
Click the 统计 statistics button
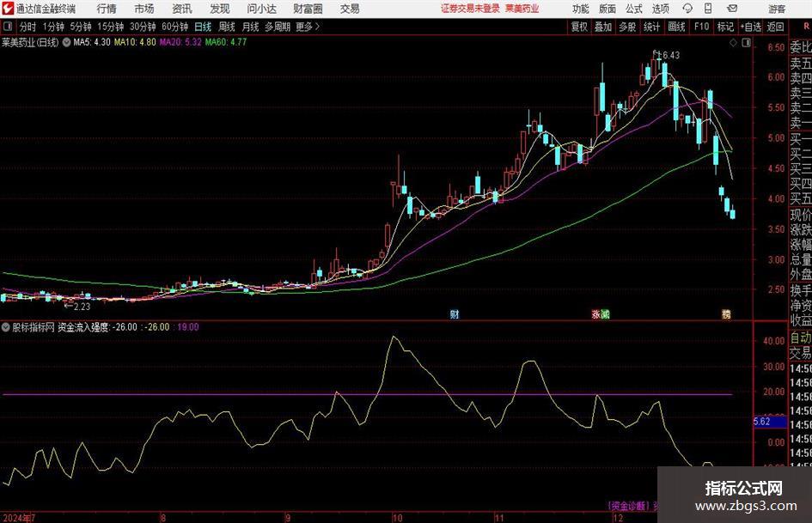point(651,27)
